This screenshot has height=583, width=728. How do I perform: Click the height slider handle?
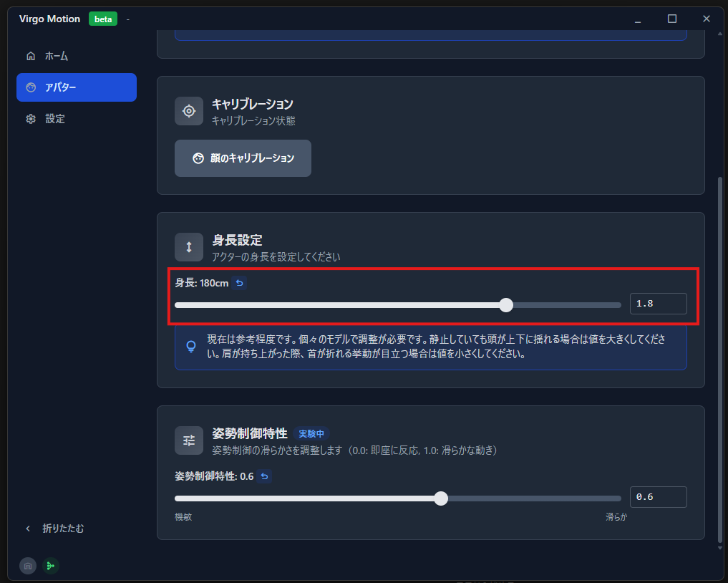(507, 305)
